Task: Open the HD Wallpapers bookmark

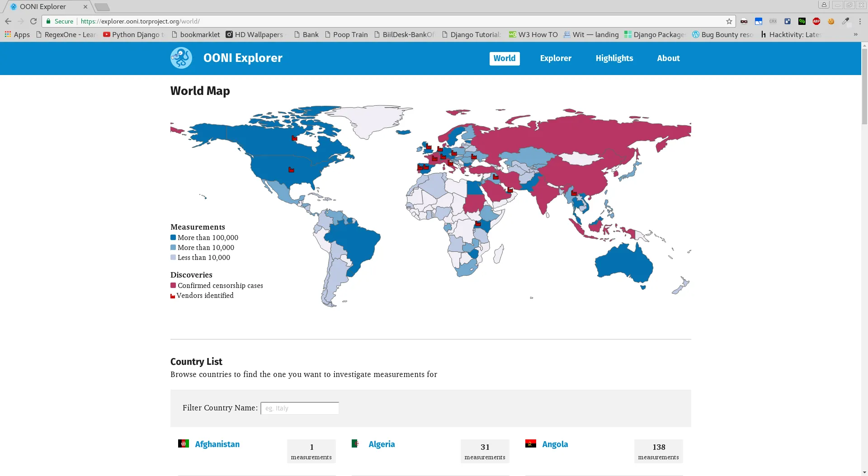Action: pos(256,34)
